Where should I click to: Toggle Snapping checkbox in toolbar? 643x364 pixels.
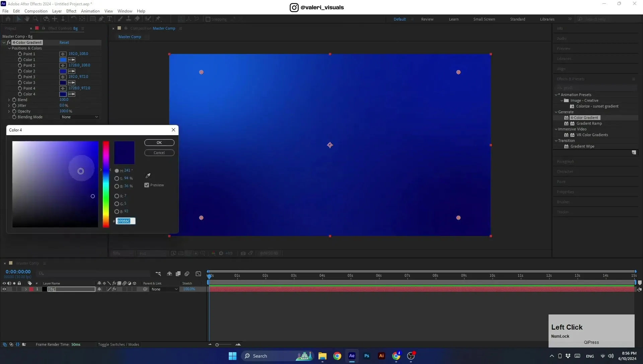click(x=208, y=19)
